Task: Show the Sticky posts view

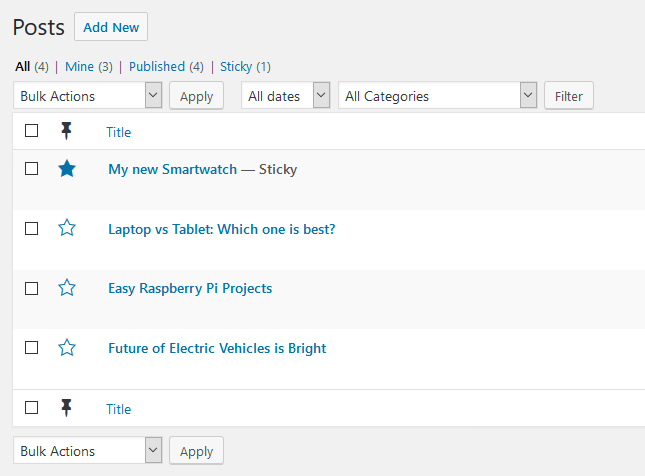Action: tap(236, 67)
